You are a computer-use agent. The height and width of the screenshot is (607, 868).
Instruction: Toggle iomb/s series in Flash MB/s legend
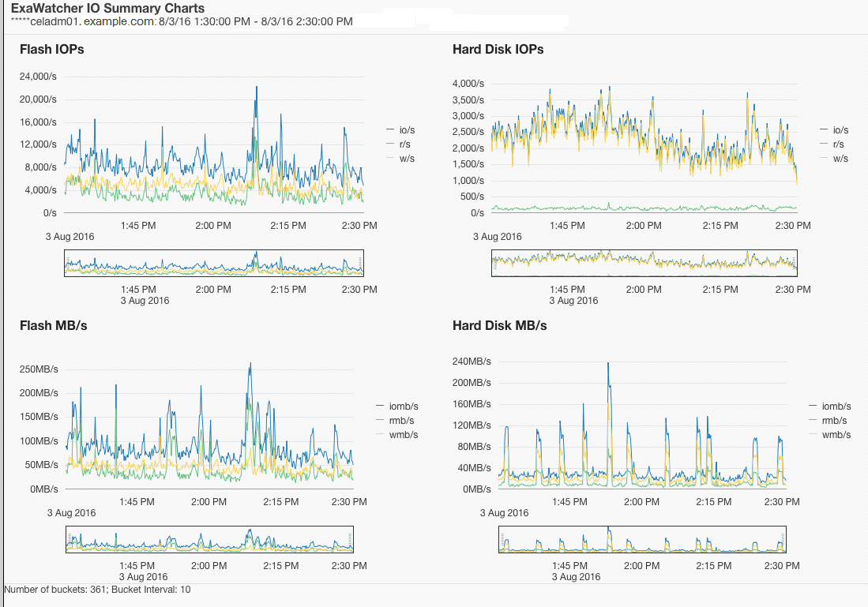click(397, 407)
